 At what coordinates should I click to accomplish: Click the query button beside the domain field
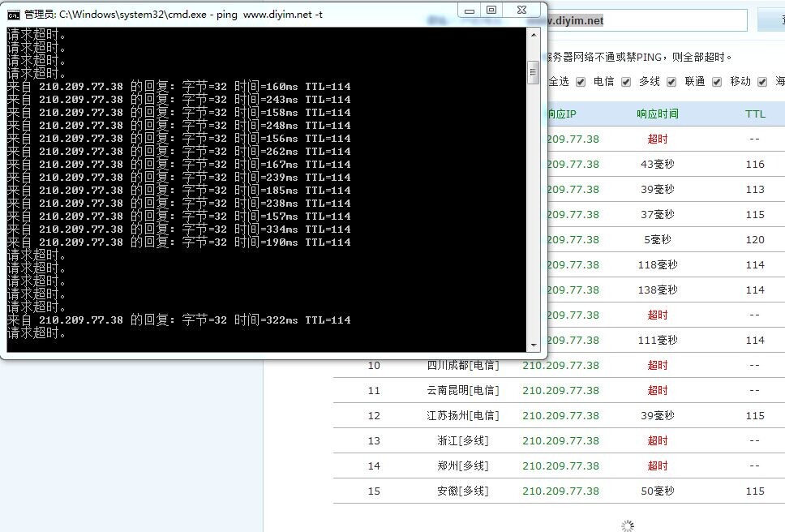tap(771, 20)
